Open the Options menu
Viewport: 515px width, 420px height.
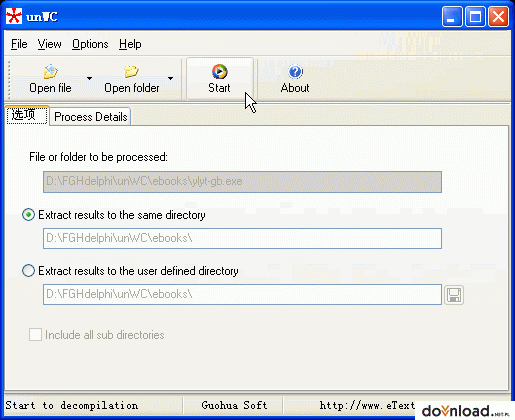click(90, 44)
